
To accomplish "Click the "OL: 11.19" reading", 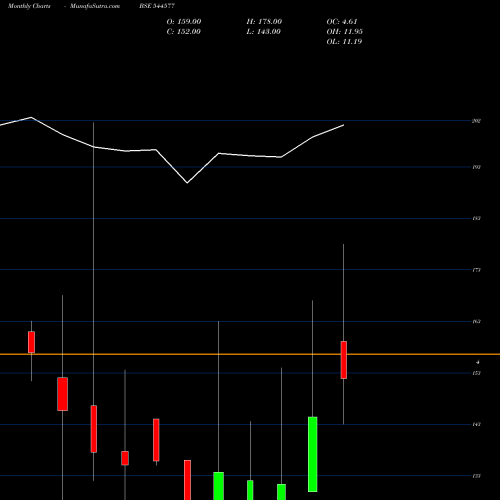I will tap(344, 42).
